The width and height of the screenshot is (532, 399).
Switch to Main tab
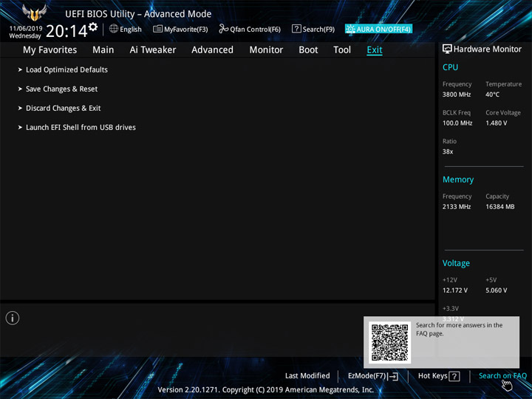pyautogui.click(x=103, y=50)
